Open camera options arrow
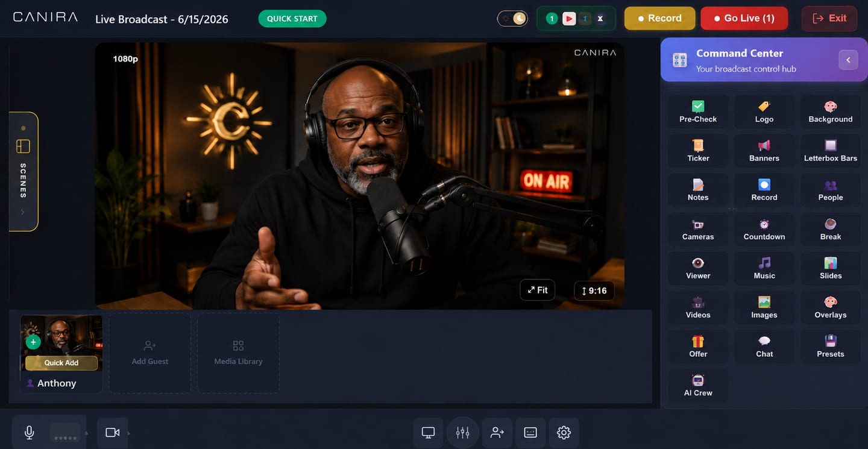Image resolution: width=868 pixels, height=449 pixels. point(128,433)
